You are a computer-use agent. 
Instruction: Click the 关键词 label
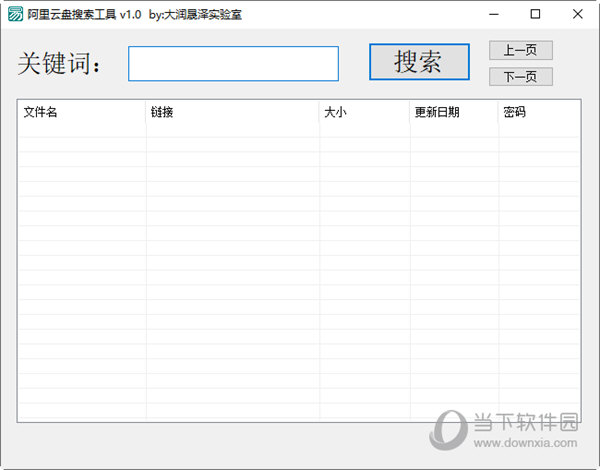click(x=59, y=63)
